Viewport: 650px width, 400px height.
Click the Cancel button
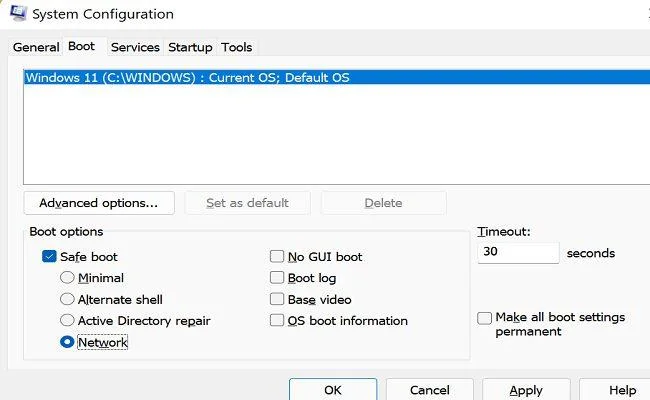[x=430, y=390]
